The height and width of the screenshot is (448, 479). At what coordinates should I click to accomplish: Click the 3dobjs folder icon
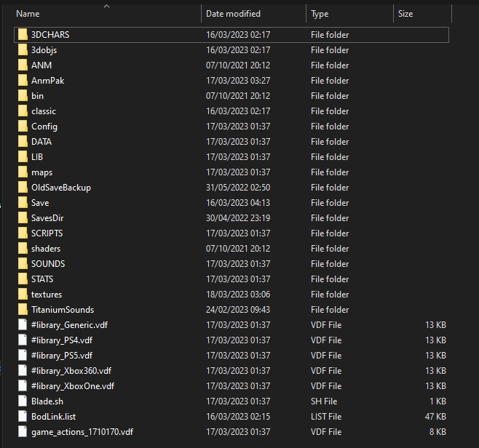(x=23, y=50)
